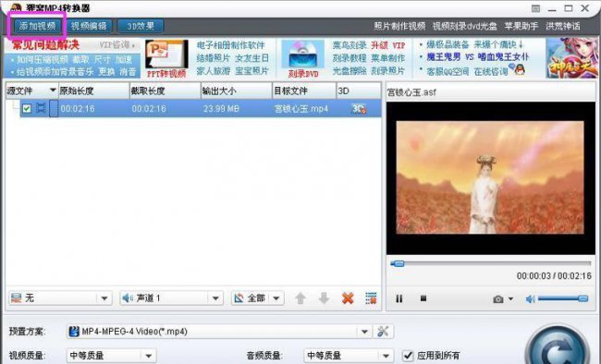
Task: Click the 添加视频 (add video) button
Action: [37, 26]
